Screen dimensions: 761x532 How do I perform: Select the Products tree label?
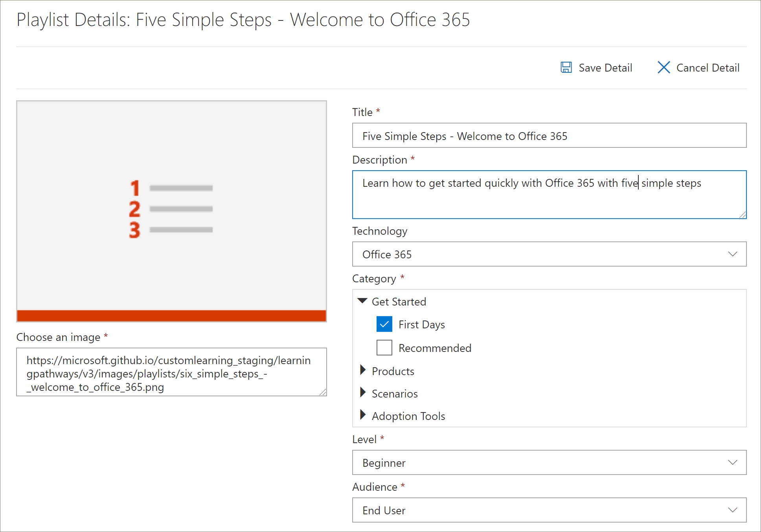click(393, 371)
